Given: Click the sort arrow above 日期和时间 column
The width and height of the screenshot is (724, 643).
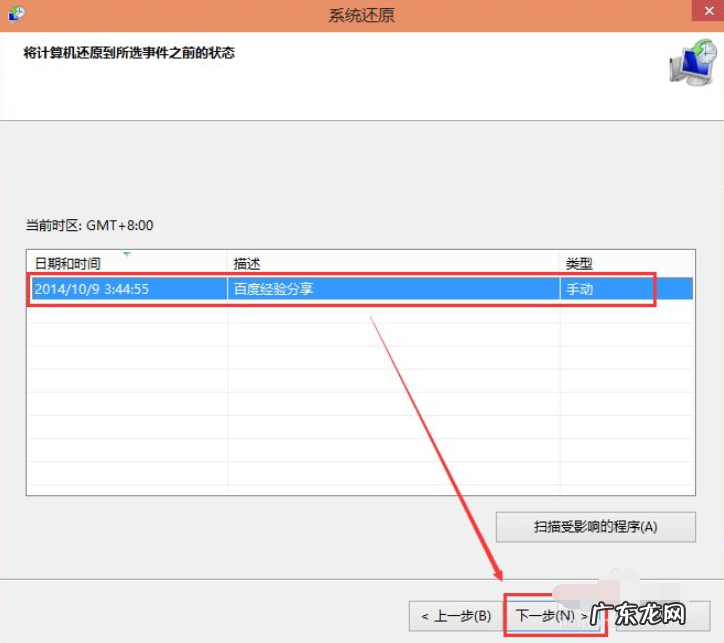Looking at the screenshot, I should 126,254.
